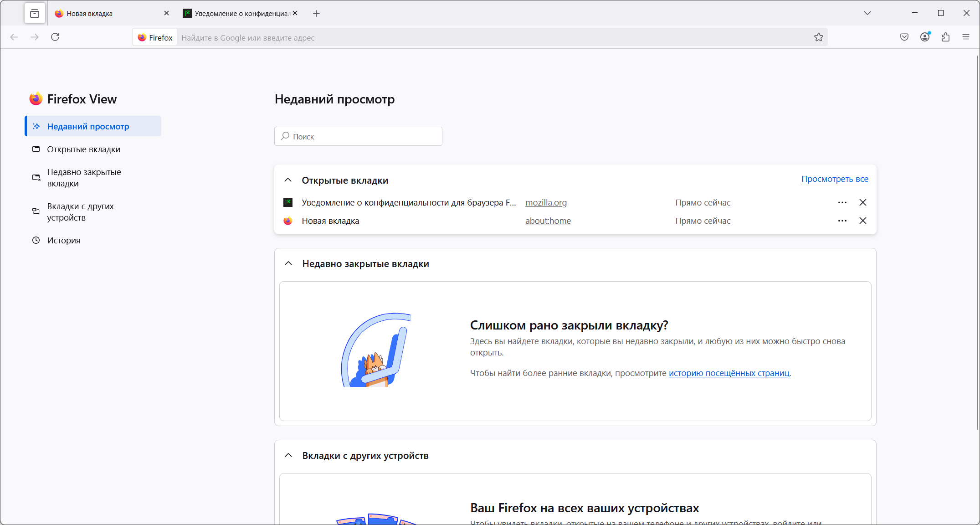Go back with the back arrow
This screenshot has height=525, width=980.
(x=14, y=37)
